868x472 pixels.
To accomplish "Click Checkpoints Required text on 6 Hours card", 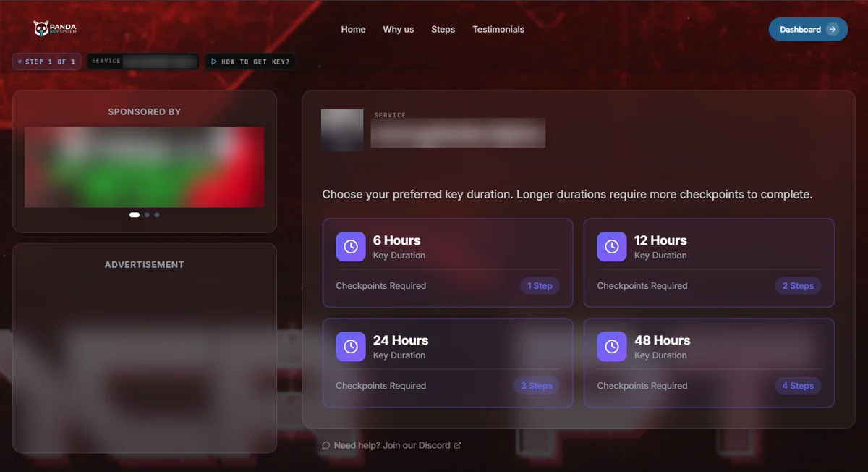I will [x=381, y=286].
